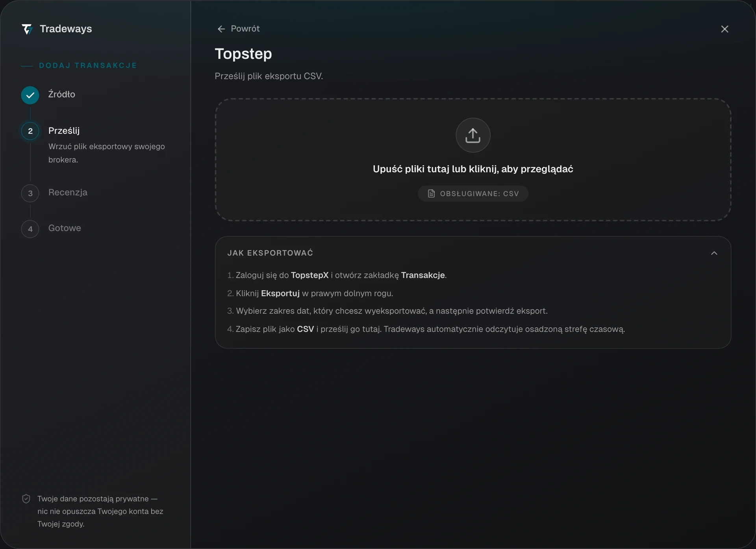The width and height of the screenshot is (756, 549).
Task: Click the DODAJ TRANSAKCJE heading
Action: [x=88, y=65]
